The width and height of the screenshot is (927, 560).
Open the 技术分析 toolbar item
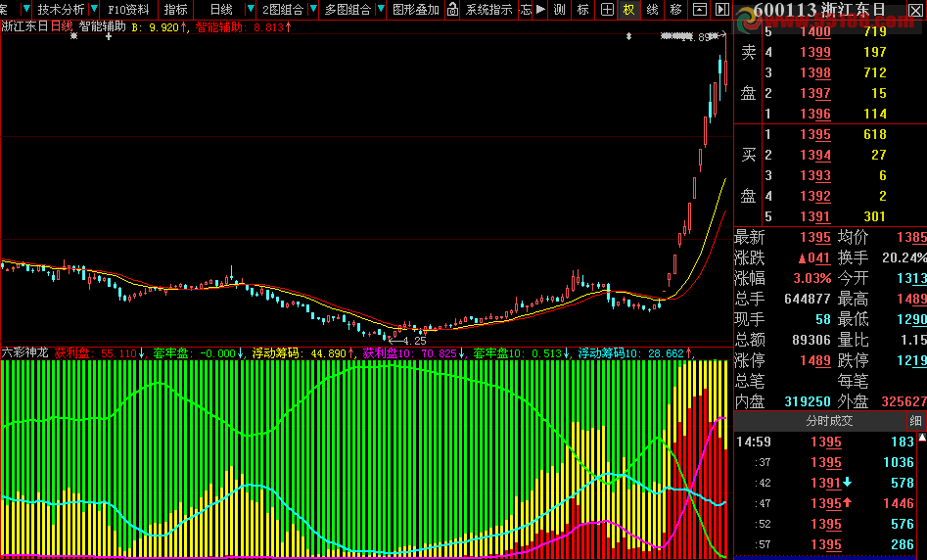coord(61,10)
